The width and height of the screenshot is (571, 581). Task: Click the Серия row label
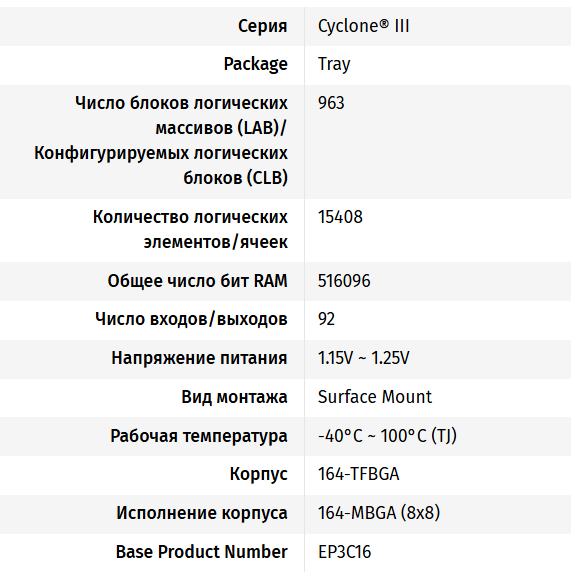pyautogui.click(x=262, y=26)
